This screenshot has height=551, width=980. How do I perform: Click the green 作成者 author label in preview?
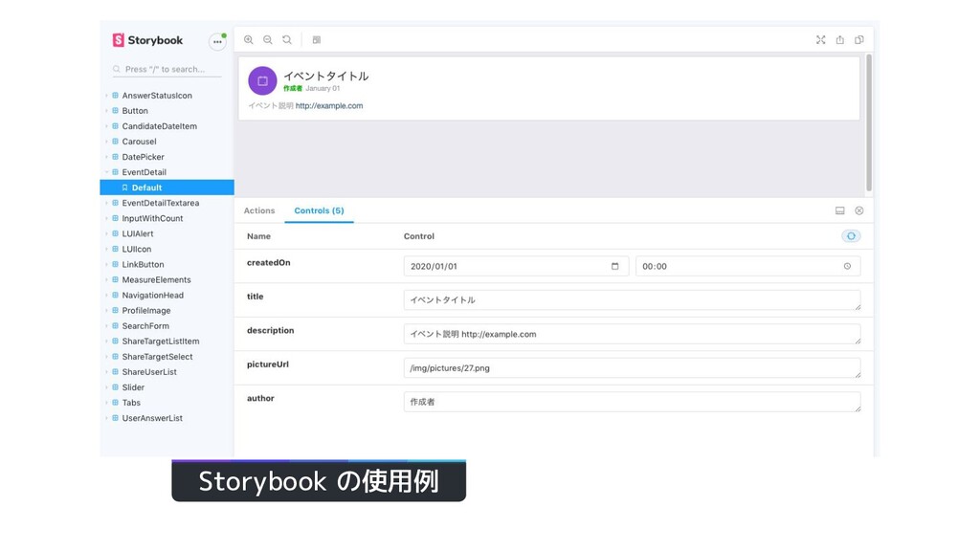coord(293,89)
